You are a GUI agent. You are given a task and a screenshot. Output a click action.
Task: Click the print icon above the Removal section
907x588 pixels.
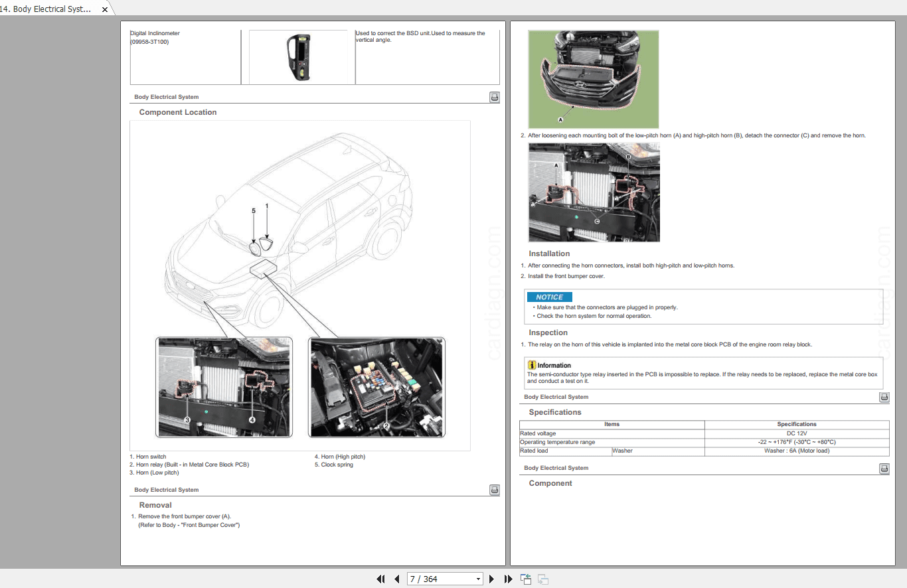coord(494,490)
